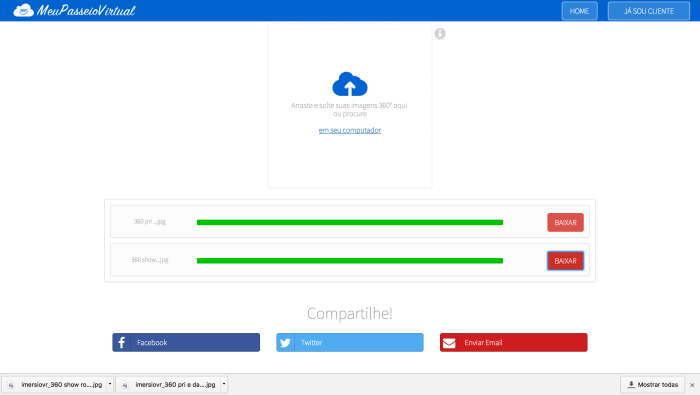The image size is (700, 395).
Task: Click the Facebook f icon
Action: click(x=121, y=342)
